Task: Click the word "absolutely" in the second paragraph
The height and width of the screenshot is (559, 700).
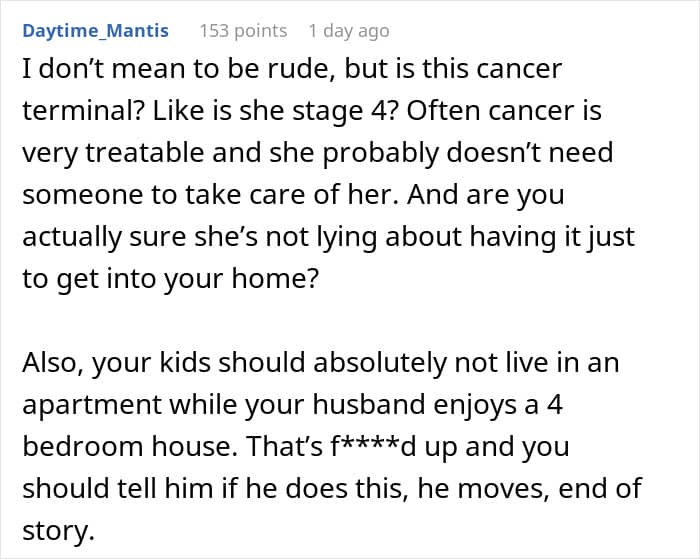Action: click(x=379, y=363)
